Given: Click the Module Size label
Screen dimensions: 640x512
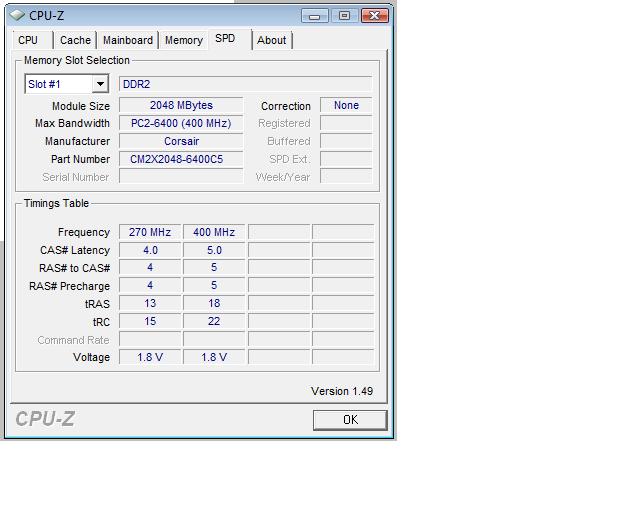Looking at the screenshot, I should (81, 106).
